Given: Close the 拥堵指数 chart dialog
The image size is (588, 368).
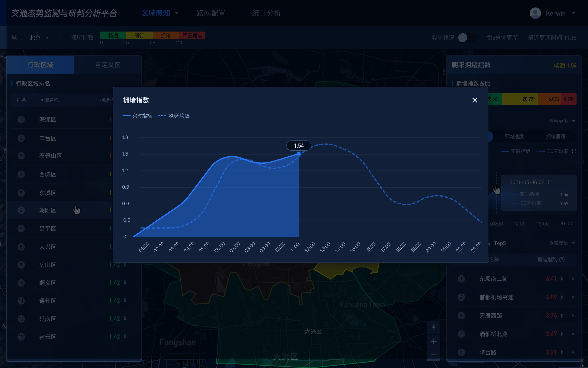Looking at the screenshot, I should (x=474, y=100).
